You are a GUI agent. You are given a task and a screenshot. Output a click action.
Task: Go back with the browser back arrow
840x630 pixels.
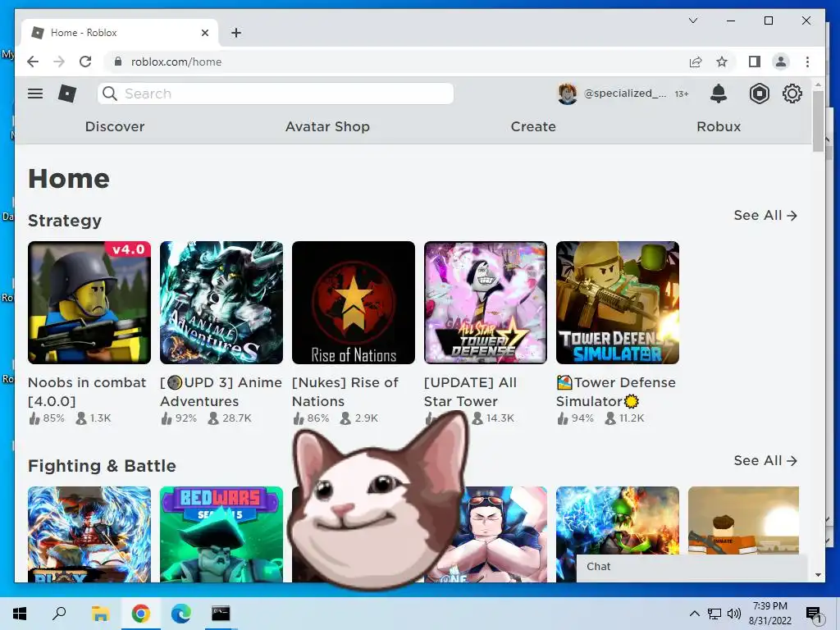tap(33, 62)
